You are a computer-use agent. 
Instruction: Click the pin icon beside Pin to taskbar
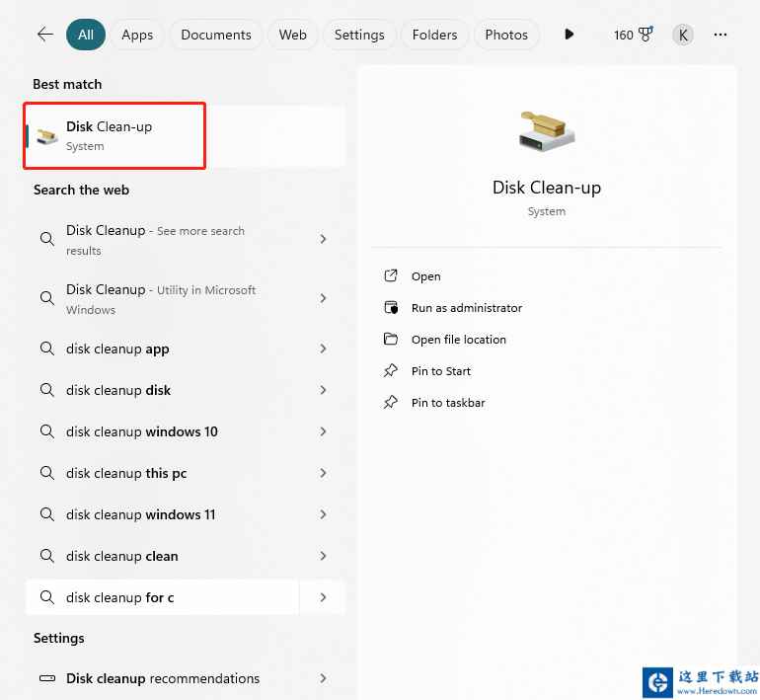tap(391, 403)
